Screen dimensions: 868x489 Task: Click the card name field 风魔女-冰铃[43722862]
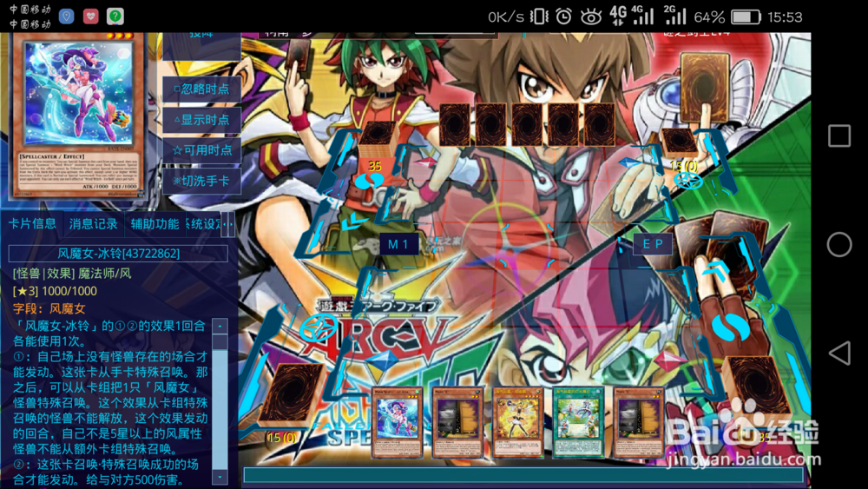118,253
